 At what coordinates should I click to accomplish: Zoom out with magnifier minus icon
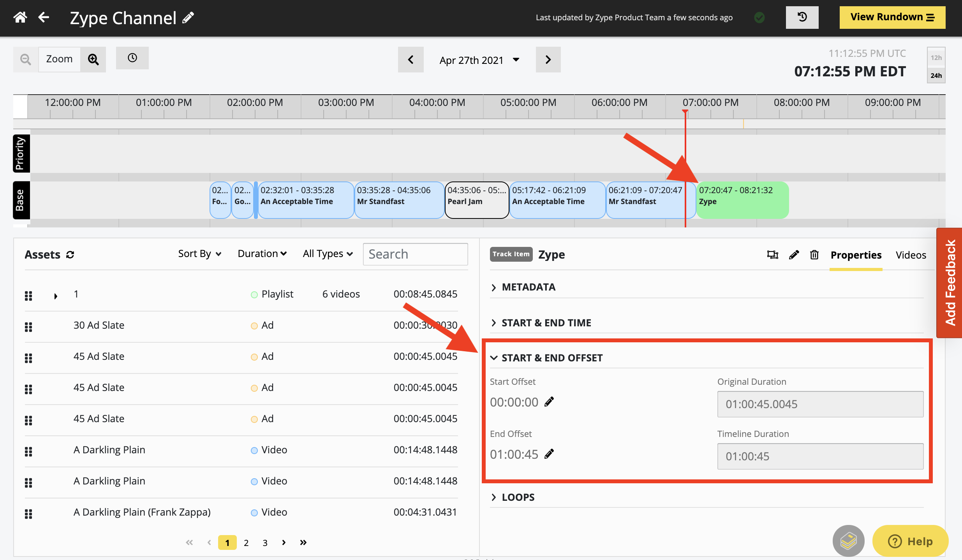26,59
